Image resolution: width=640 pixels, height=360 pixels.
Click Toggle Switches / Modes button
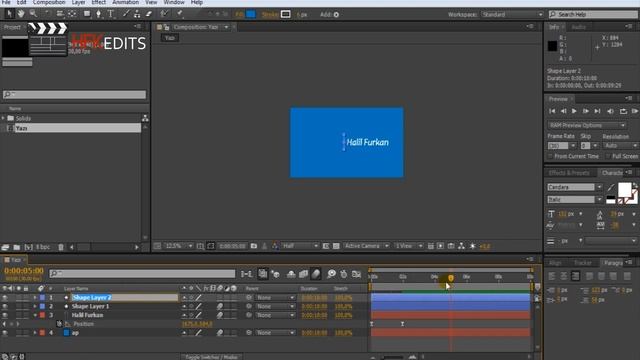(211, 357)
